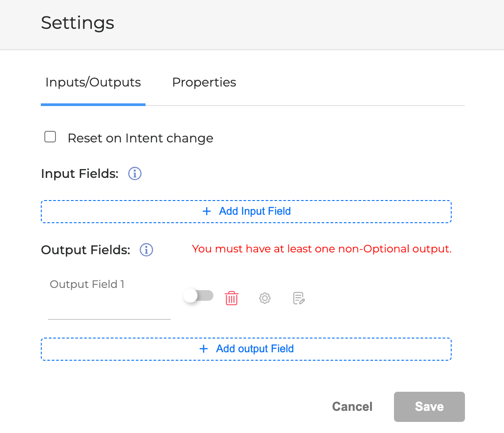Click the 'Reset on Intent change' label text
The height and width of the screenshot is (433, 504).
pos(140,138)
